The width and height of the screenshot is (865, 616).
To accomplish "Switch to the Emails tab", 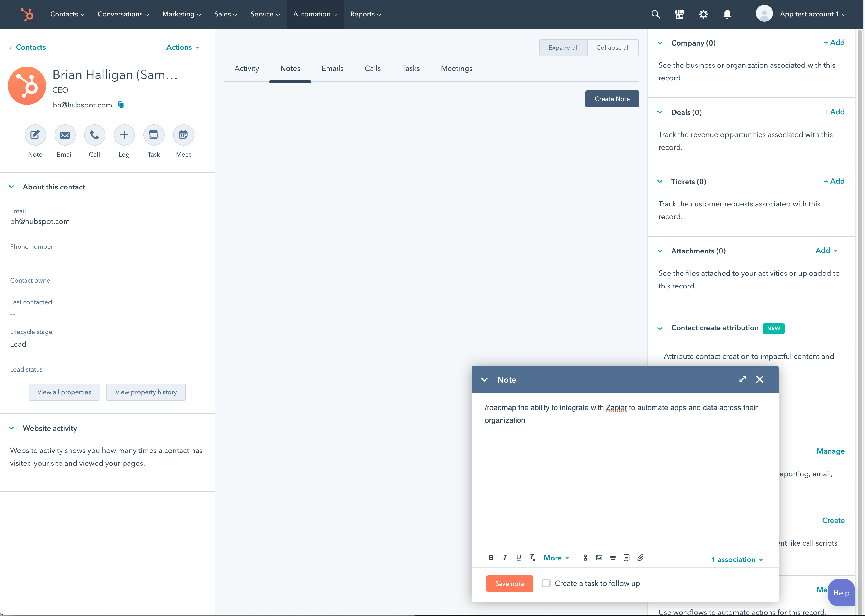I will click(332, 69).
